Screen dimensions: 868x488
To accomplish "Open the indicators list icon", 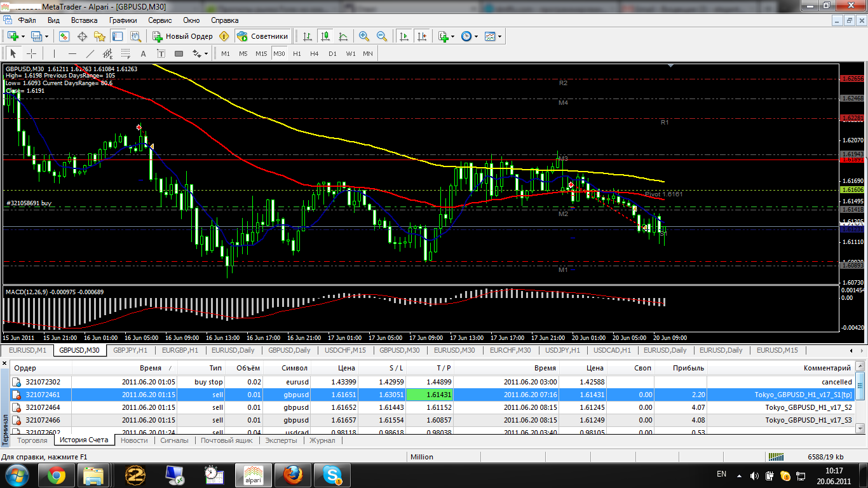I will (x=443, y=36).
